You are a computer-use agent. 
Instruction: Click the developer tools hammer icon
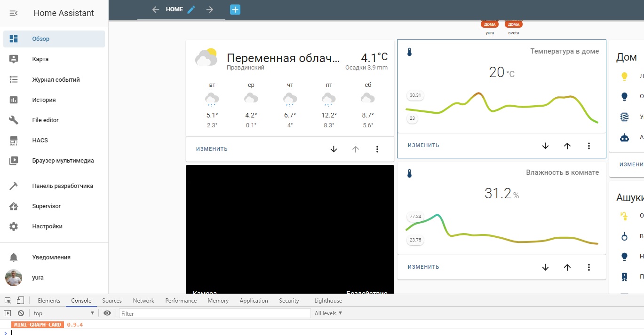pyautogui.click(x=14, y=186)
